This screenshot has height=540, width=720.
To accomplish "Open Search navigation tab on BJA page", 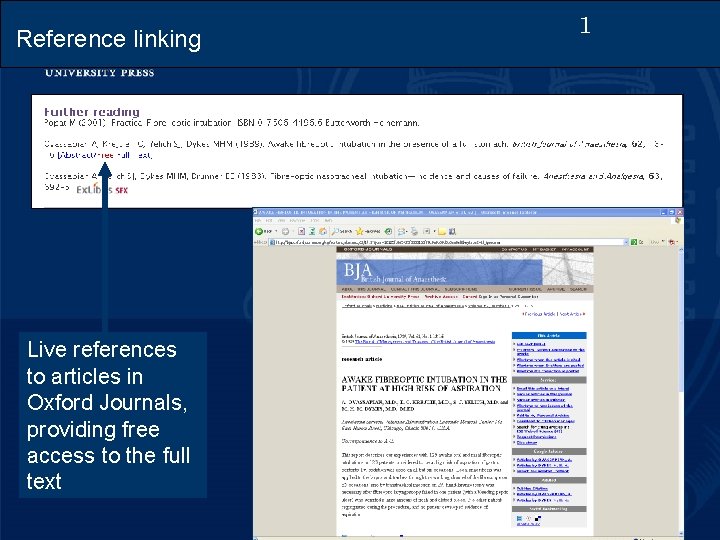I will click(578, 289).
